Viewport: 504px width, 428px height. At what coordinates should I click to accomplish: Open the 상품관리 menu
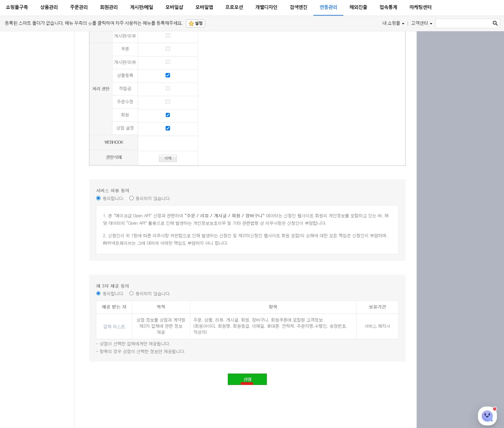[x=49, y=7]
